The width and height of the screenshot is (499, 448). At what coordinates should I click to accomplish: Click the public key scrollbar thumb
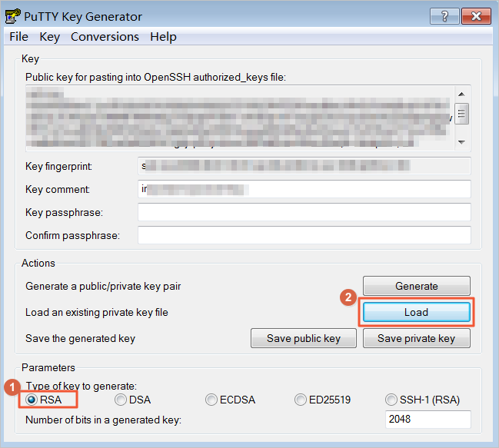tap(462, 114)
